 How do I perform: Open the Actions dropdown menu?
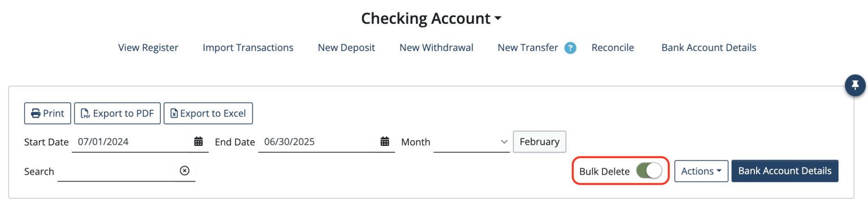click(701, 171)
